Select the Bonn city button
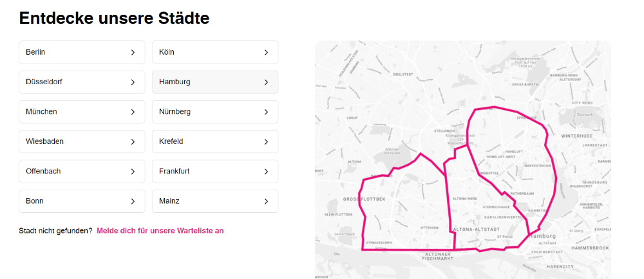Viewport: 644px width, 279px height. coord(82,201)
